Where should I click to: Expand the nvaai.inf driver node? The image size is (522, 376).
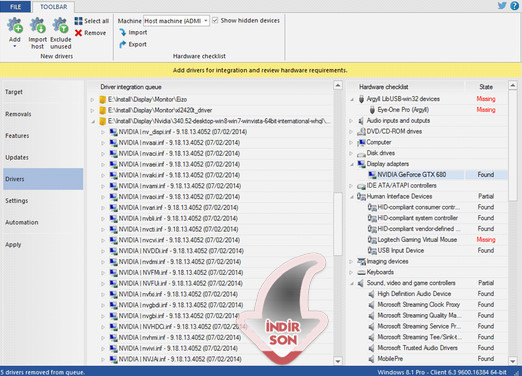point(103,143)
